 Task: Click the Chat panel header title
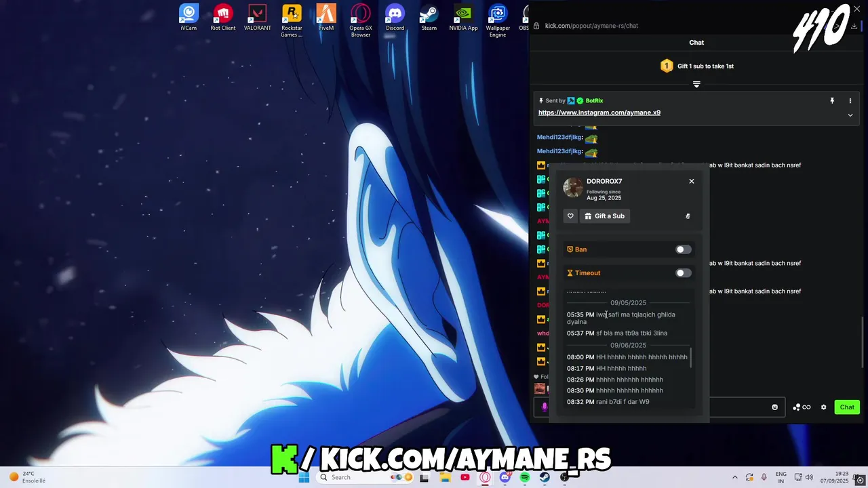[696, 43]
